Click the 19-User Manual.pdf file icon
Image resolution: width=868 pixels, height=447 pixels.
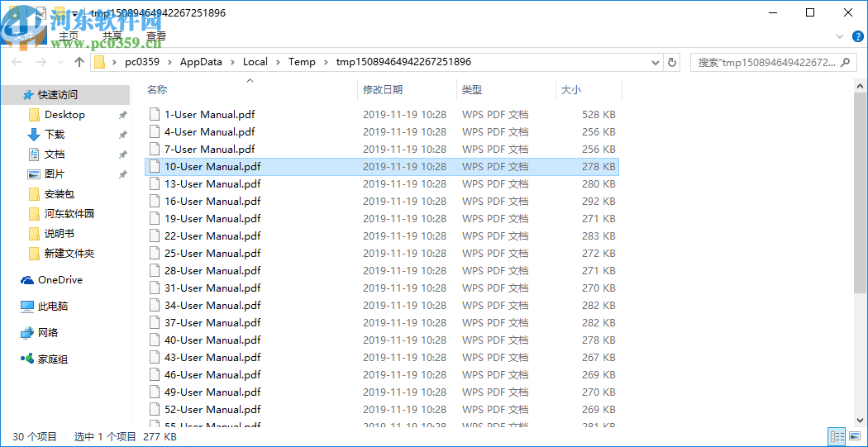(155, 218)
